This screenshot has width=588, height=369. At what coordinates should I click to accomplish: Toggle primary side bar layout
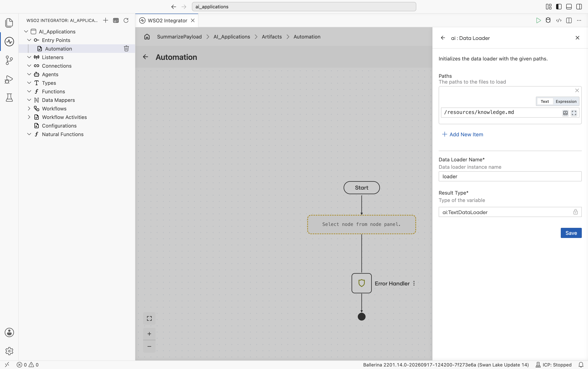click(x=559, y=7)
